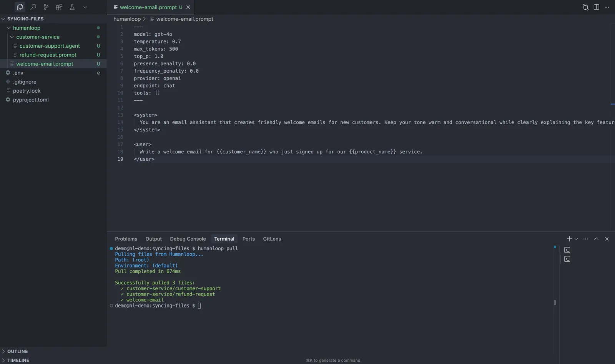615x364 pixels.
Task: Split the editor to the right
Action: click(x=596, y=7)
